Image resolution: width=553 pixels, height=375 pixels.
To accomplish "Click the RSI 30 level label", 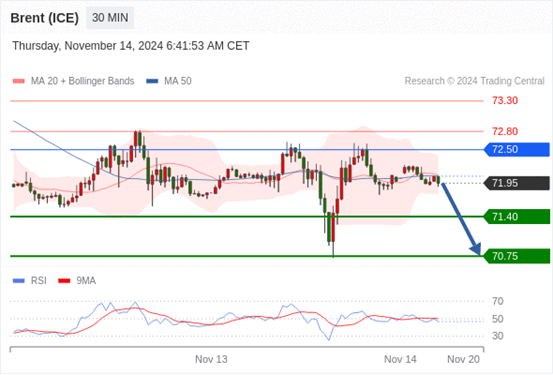I will pos(498,336).
